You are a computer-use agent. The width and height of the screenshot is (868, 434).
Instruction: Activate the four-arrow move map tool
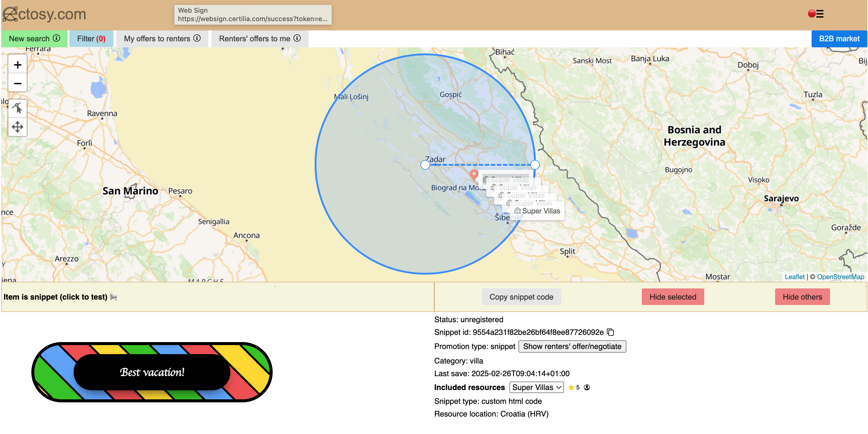pos(17,127)
